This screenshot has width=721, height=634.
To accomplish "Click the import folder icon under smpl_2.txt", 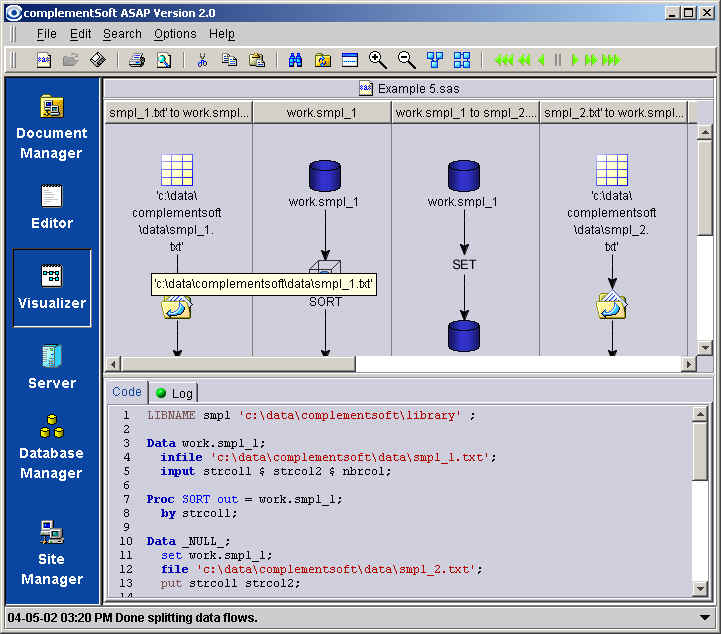I will (x=612, y=304).
